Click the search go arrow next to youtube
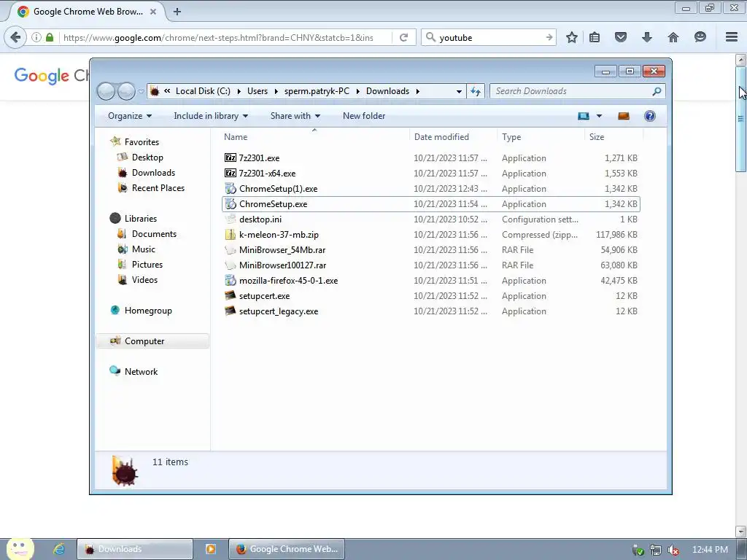 (549, 37)
